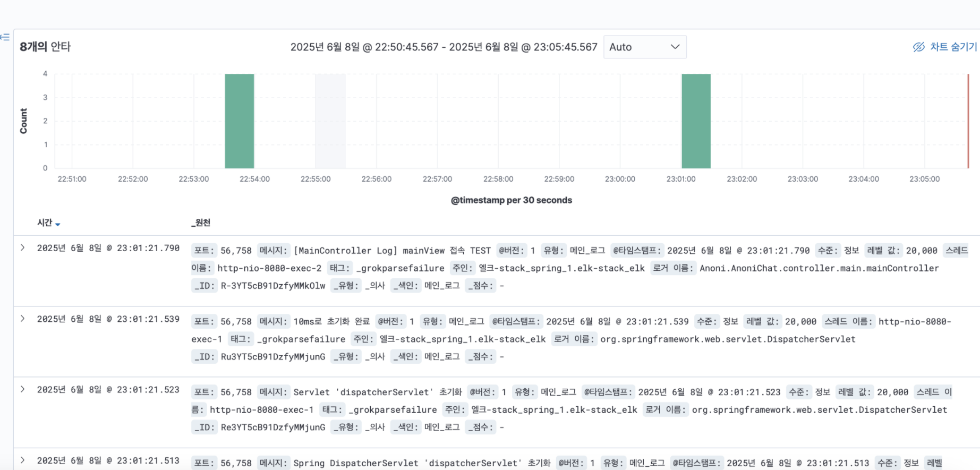Click the 2025년 6월 8일 @ 23:01:21.523 timestamp
980x470 pixels.
(108, 390)
